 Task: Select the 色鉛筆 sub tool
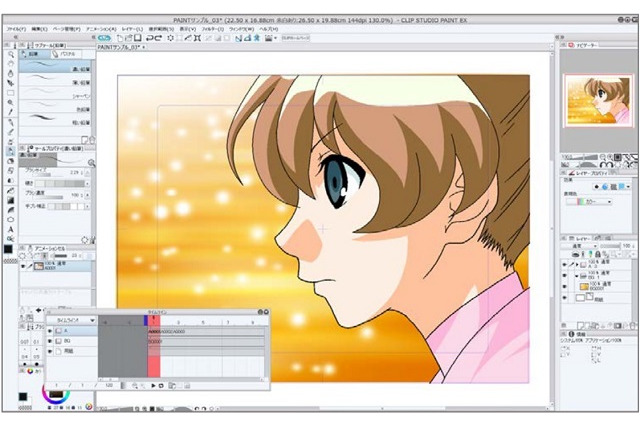pos(56,106)
